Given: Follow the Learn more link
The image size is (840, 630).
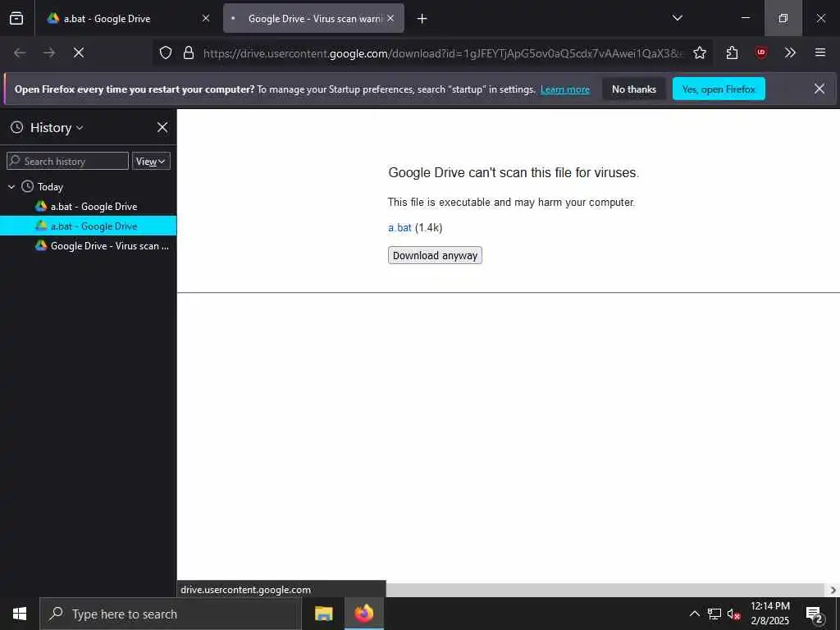Looking at the screenshot, I should click(564, 89).
